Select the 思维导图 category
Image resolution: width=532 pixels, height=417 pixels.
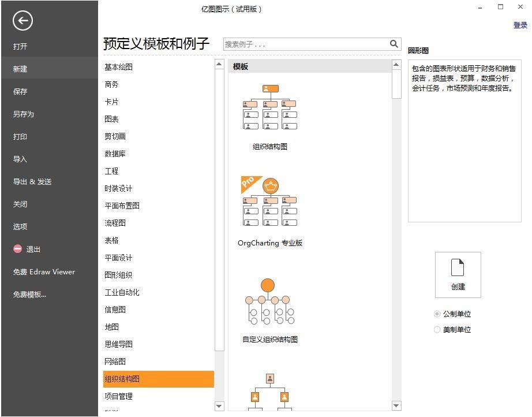(x=120, y=344)
